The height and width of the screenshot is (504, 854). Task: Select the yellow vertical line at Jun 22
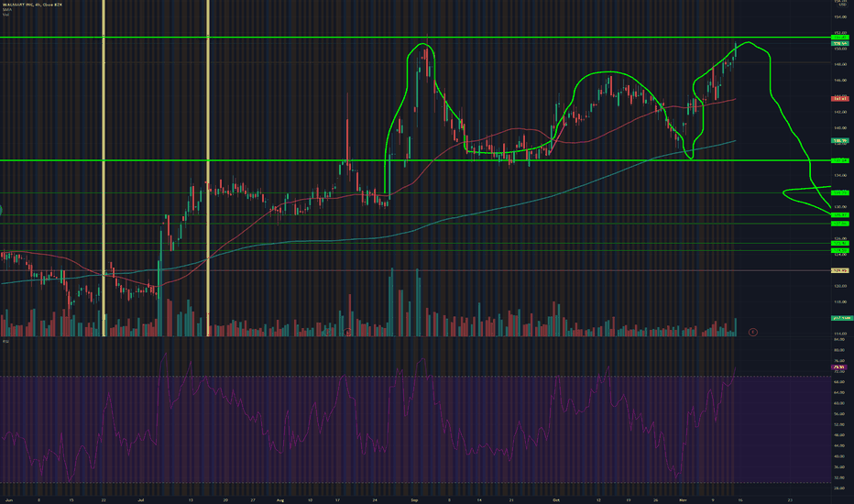(104, 168)
